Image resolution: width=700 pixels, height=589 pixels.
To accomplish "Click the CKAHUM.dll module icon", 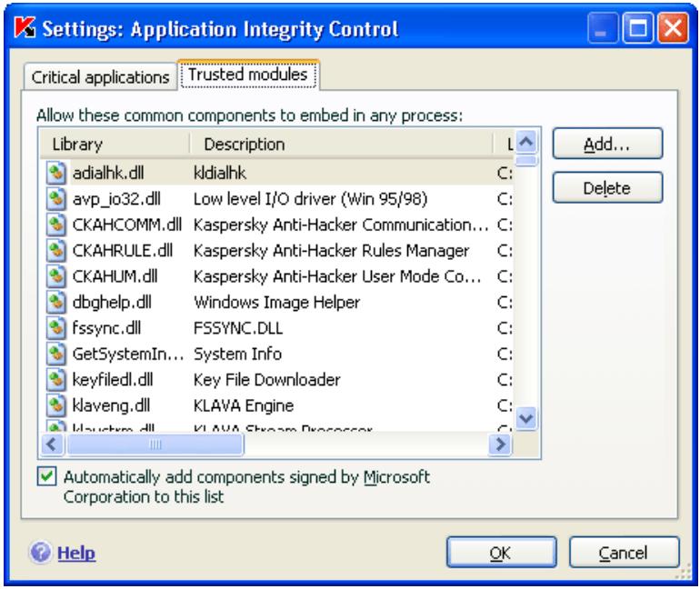I will [x=55, y=276].
